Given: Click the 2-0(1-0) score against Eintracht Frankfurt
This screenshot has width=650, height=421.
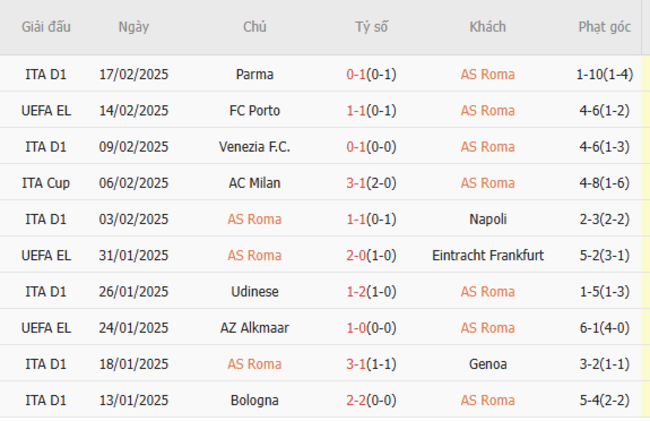Looking at the screenshot, I should (x=371, y=255).
